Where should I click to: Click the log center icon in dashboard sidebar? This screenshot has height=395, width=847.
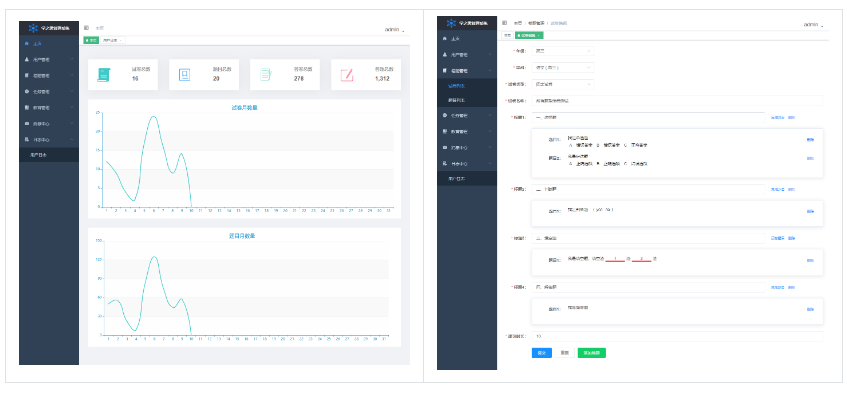(27, 139)
